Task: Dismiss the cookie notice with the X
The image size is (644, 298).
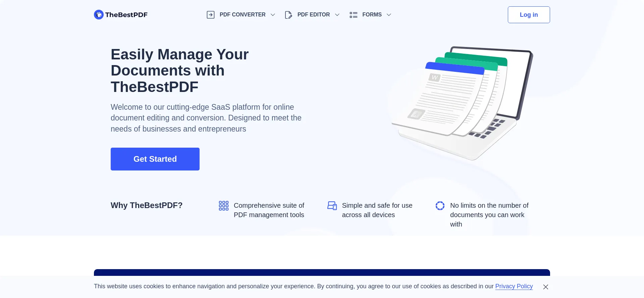Action: point(546,287)
